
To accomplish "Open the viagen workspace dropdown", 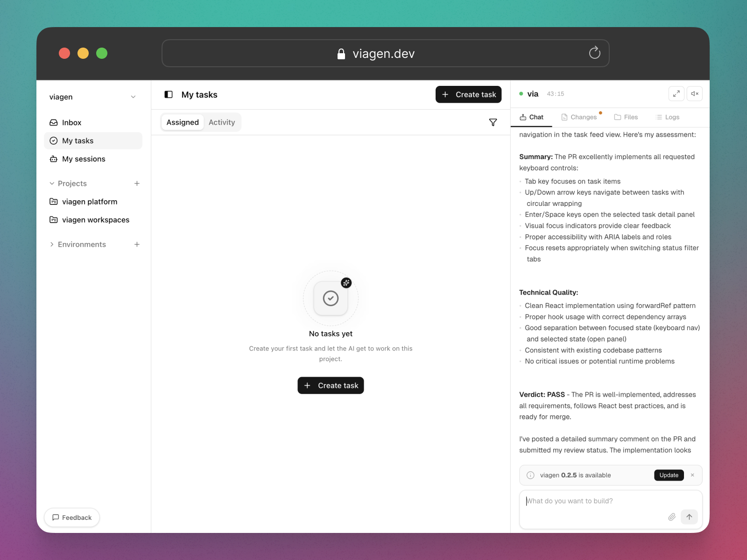I will 133,97.
